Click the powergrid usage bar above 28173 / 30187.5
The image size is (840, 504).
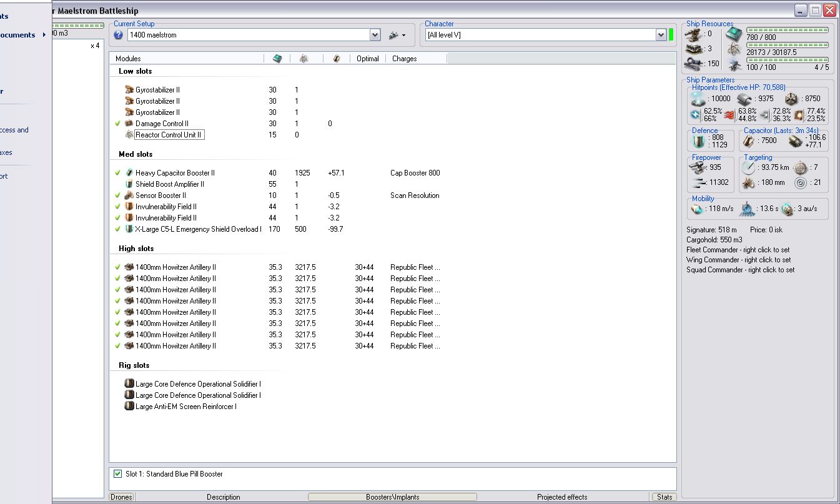point(788,45)
